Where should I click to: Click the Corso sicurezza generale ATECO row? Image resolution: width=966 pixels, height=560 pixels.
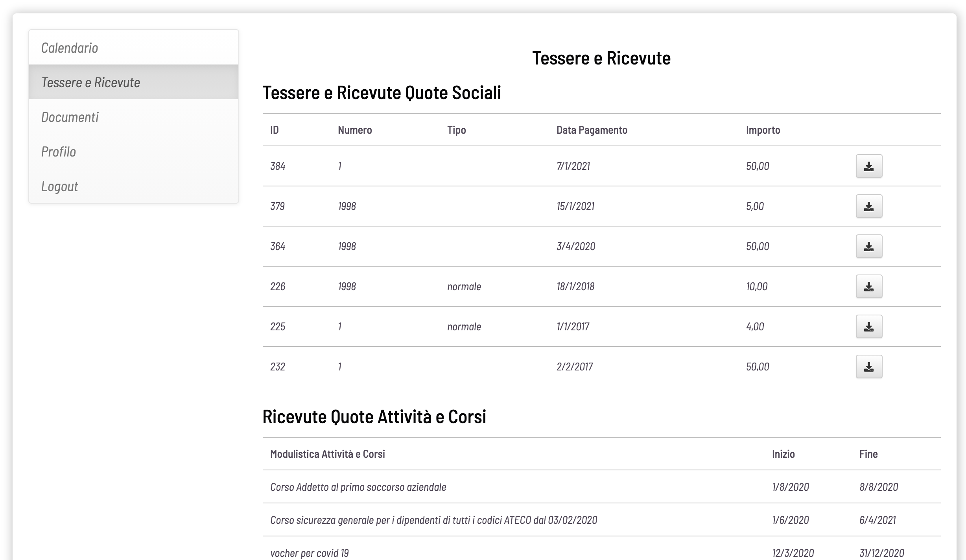pyautogui.click(x=434, y=520)
